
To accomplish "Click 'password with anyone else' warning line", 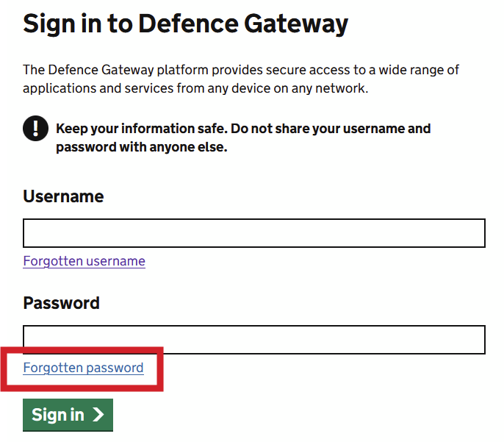I will [x=141, y=147].
